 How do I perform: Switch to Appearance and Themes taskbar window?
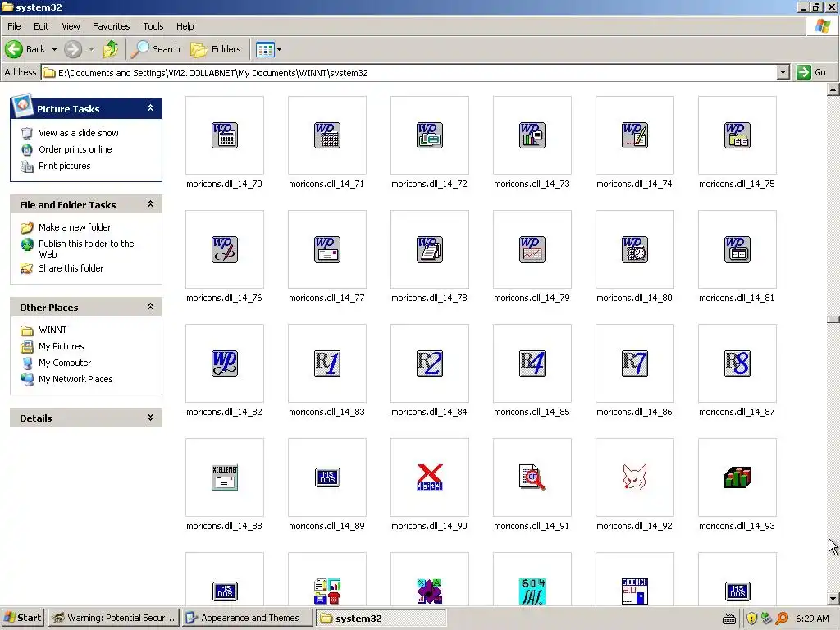[x=247, y=618]
